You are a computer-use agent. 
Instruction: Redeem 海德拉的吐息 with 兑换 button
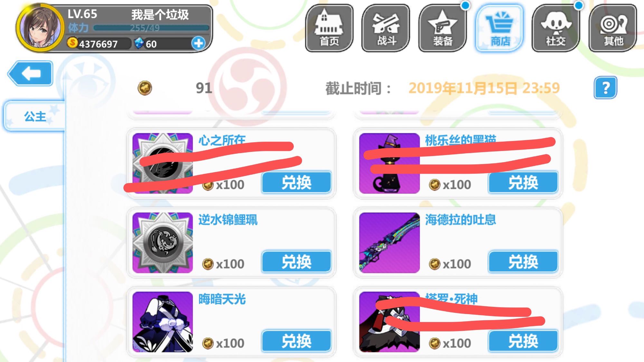[x=523, y=262]
